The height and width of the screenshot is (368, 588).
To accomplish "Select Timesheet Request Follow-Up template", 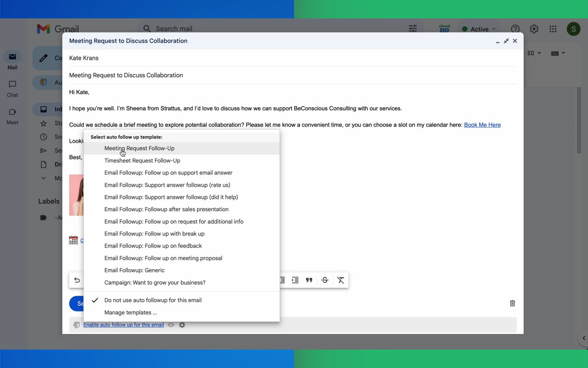I will [181, 161].
